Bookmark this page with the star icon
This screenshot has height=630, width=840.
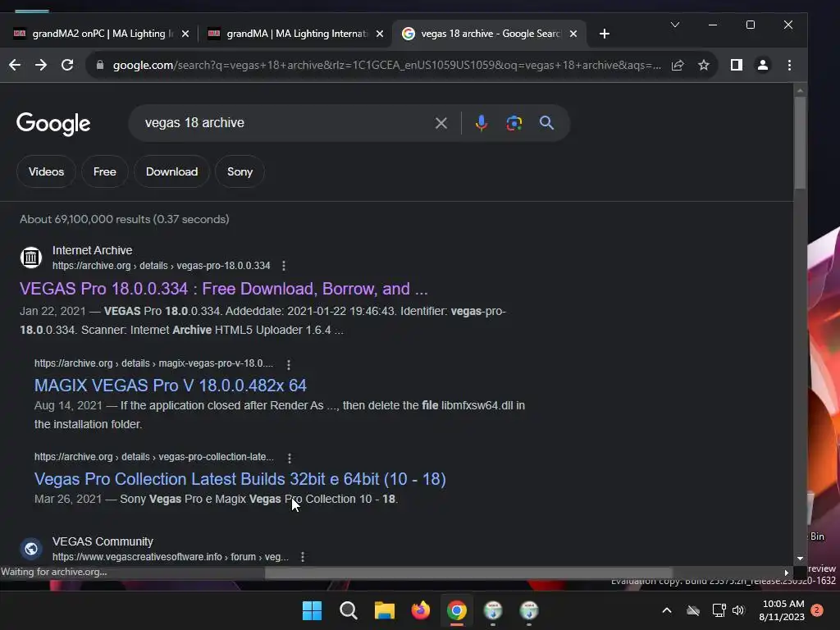click(x=703, y=65)
